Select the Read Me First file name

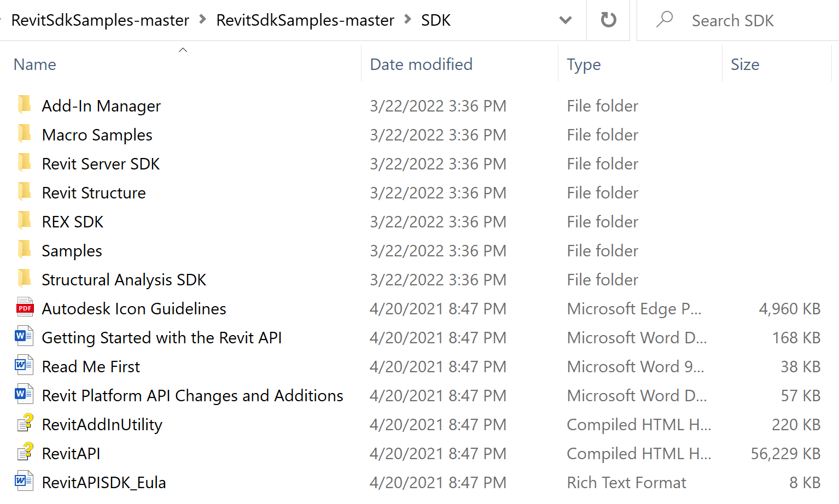point(91,366)
